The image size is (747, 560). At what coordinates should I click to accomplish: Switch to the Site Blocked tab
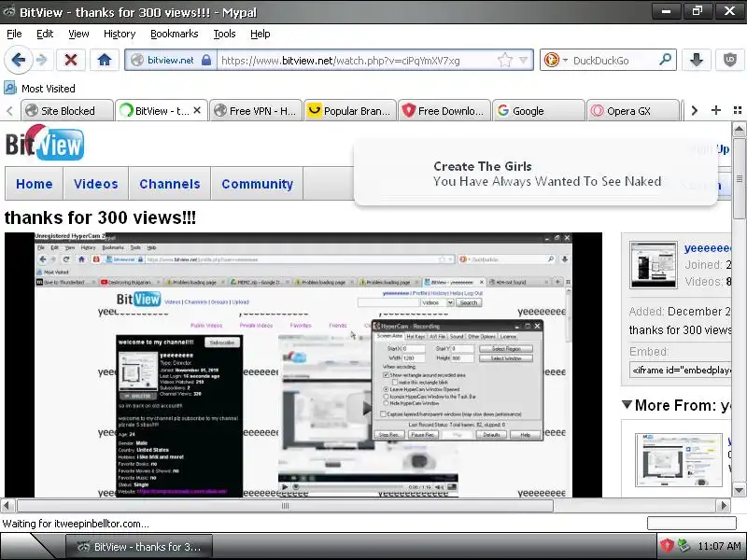point(66,110)
